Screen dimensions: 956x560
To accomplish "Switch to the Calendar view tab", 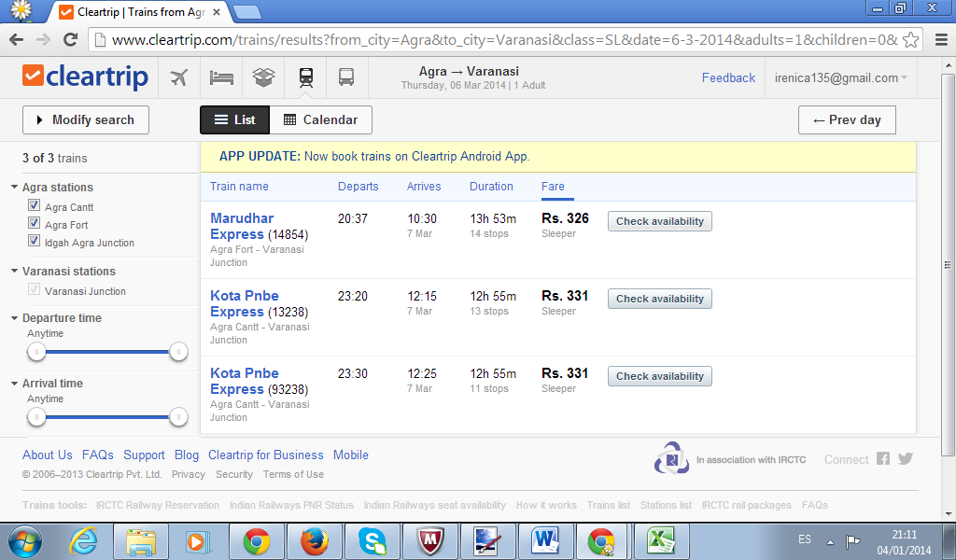I will click(x=321, y=120).
